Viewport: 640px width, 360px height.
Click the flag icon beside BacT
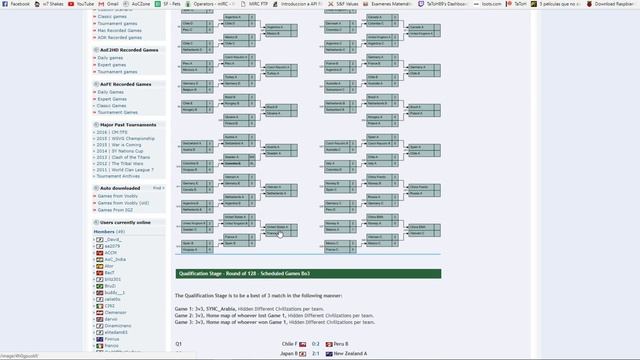click(100, 273)
